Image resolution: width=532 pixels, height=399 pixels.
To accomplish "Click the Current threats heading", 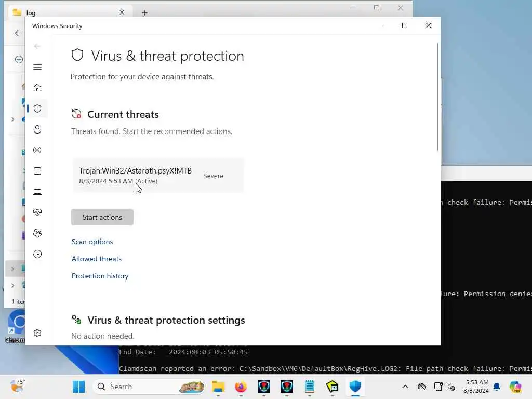I will (123, 114).
